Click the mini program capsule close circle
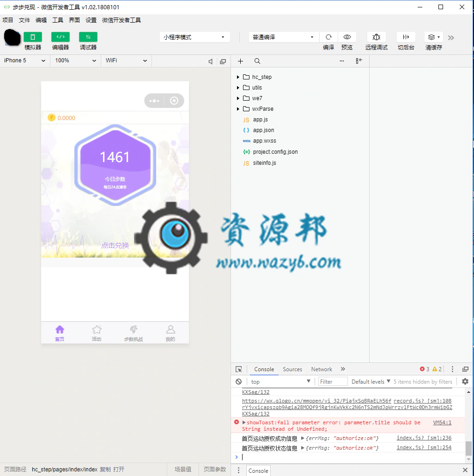Viewport: 474px width, 476px height. click(174, 101)
